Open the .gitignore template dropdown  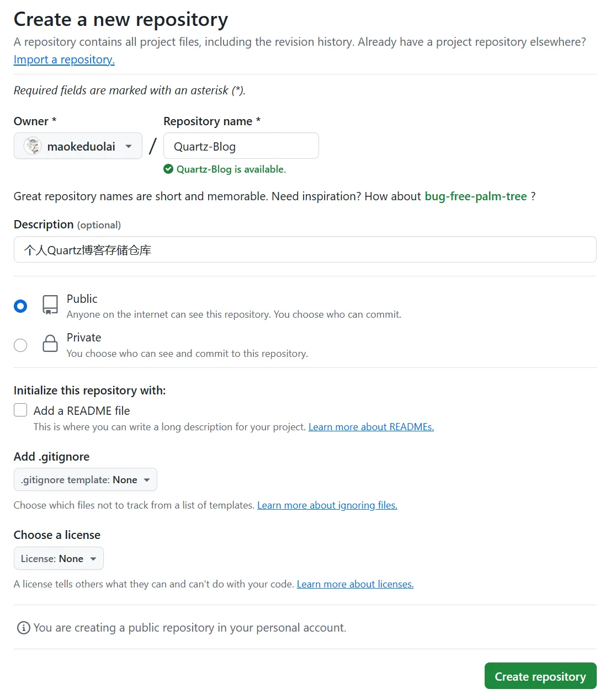(85, 479)
